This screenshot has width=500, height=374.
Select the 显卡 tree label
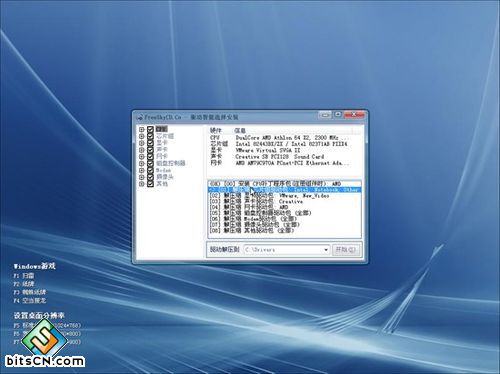coord(162,143)
